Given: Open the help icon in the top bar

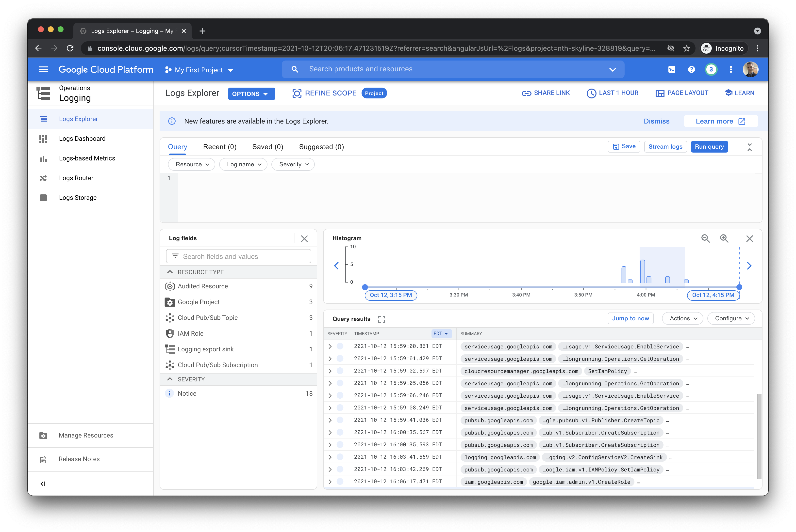Looking at the screenshot, I should tap(692, 69).
